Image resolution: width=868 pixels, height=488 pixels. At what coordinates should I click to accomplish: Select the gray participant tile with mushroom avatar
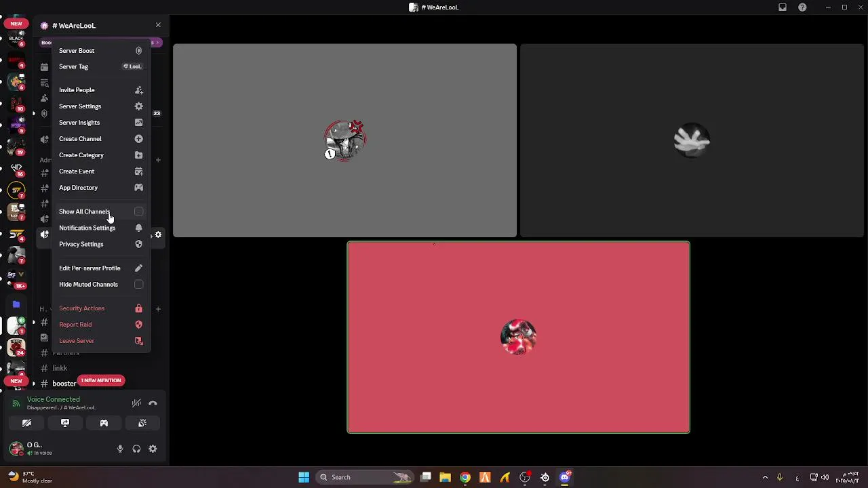pos(344,141)
